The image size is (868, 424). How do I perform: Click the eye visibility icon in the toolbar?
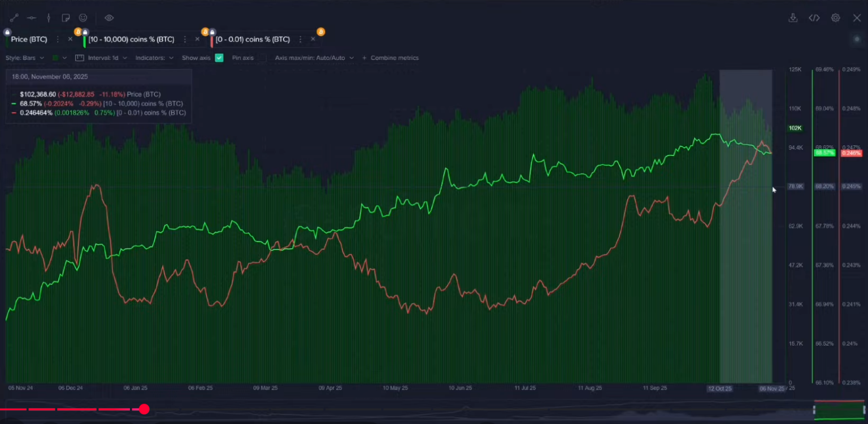108,18
